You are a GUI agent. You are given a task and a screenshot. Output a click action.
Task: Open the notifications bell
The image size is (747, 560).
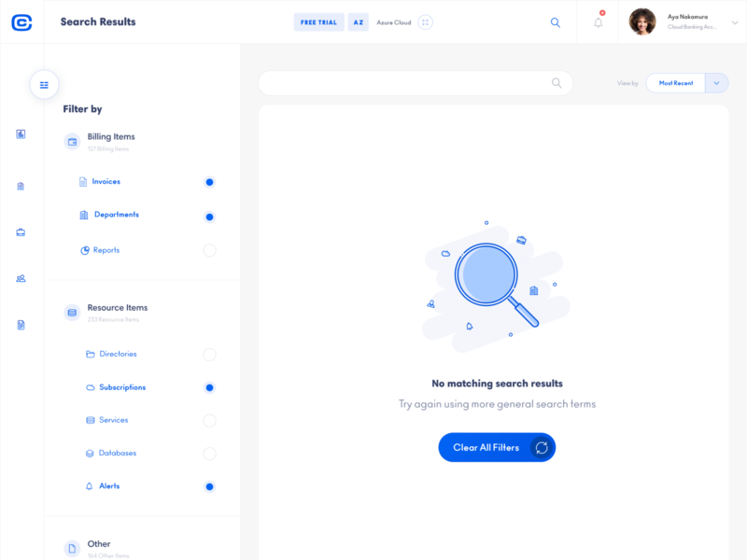pos(599,22)
